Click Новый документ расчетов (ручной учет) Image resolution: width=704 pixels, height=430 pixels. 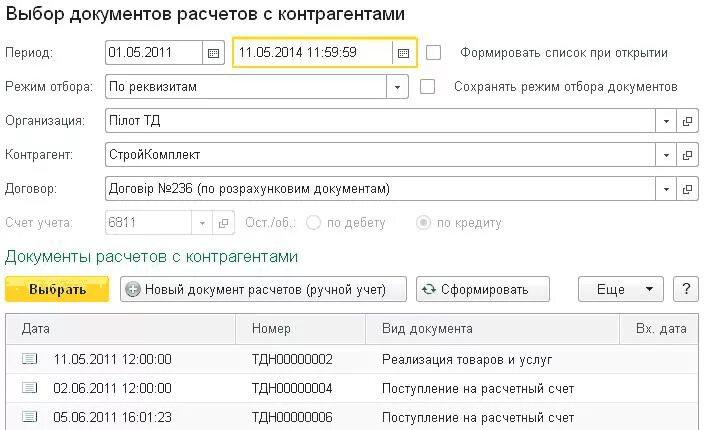point(263,289)
